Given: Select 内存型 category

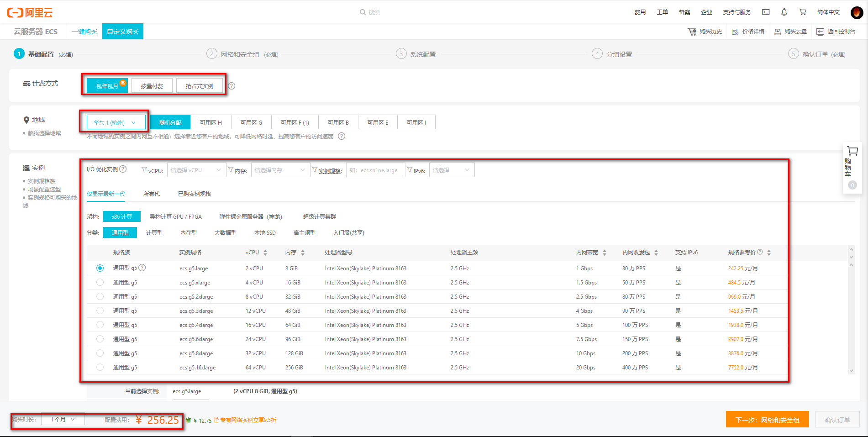Looking at the screenshot, I should tap(189, 233).
